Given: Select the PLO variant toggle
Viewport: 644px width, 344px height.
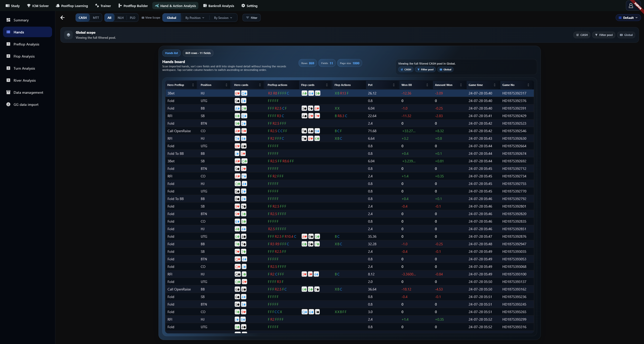Looking at the screenshot, I should (x=132, y=18).
